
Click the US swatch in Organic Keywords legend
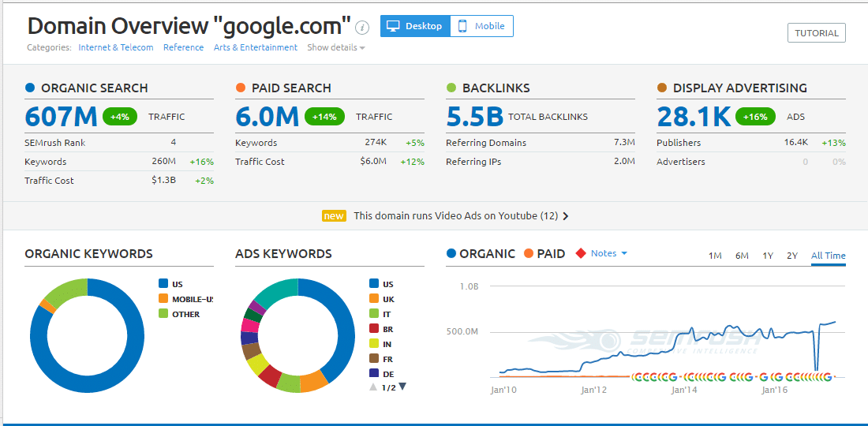point(163,284)
